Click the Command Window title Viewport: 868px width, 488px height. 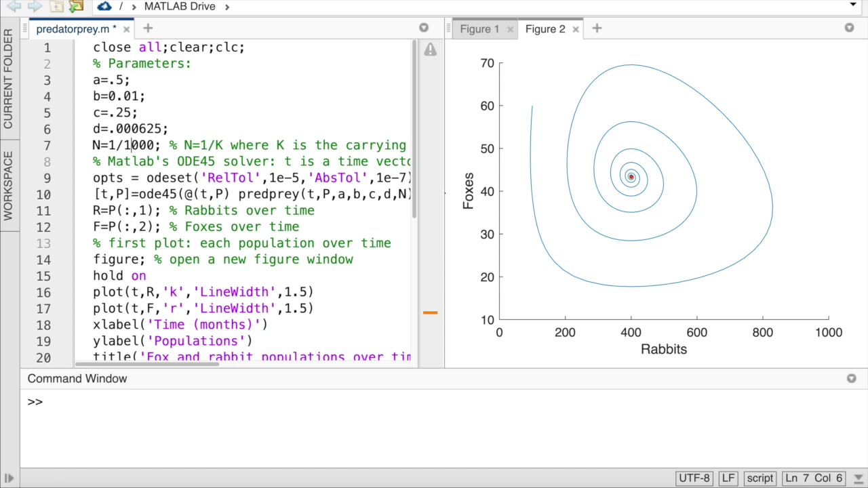(77, 379)
